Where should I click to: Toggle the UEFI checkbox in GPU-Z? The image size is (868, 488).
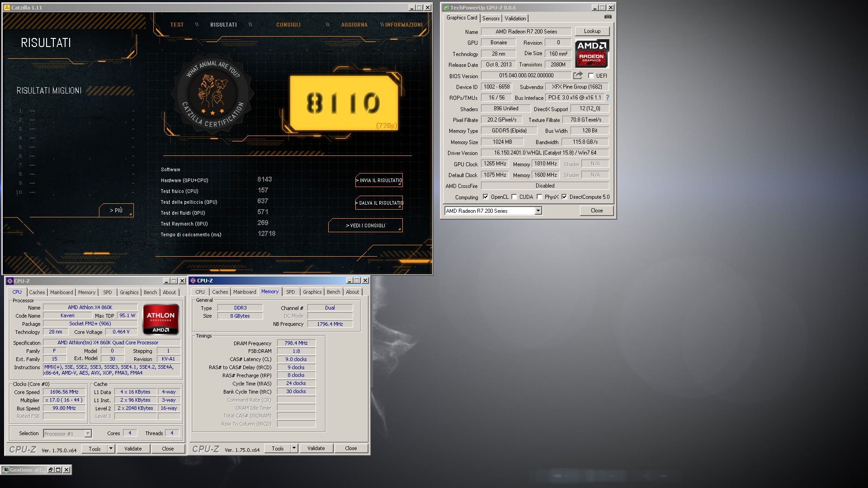[591, 76]
